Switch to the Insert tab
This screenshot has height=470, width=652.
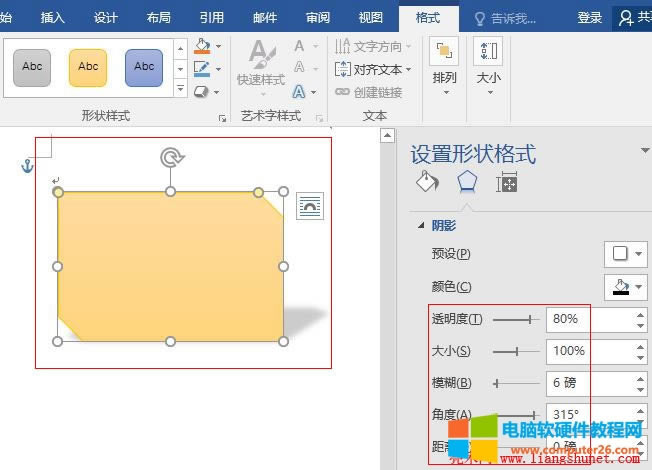click(53, 17)
